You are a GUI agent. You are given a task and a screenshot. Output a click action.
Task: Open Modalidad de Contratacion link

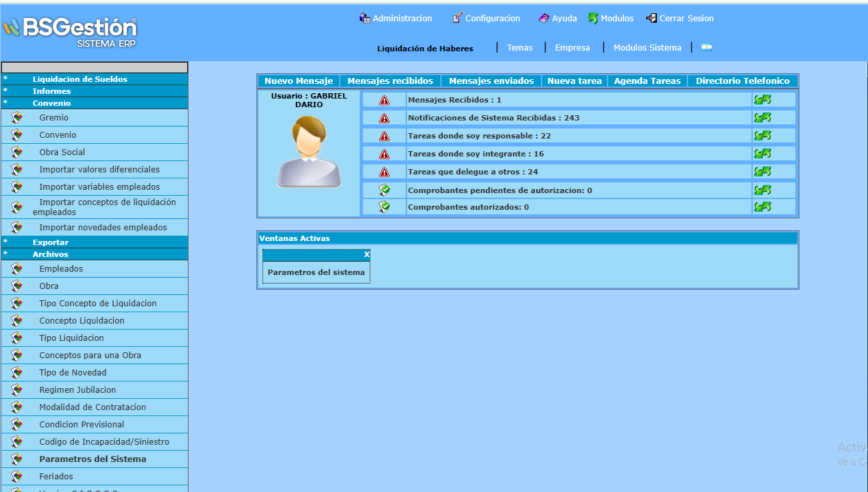pos(93,407)
